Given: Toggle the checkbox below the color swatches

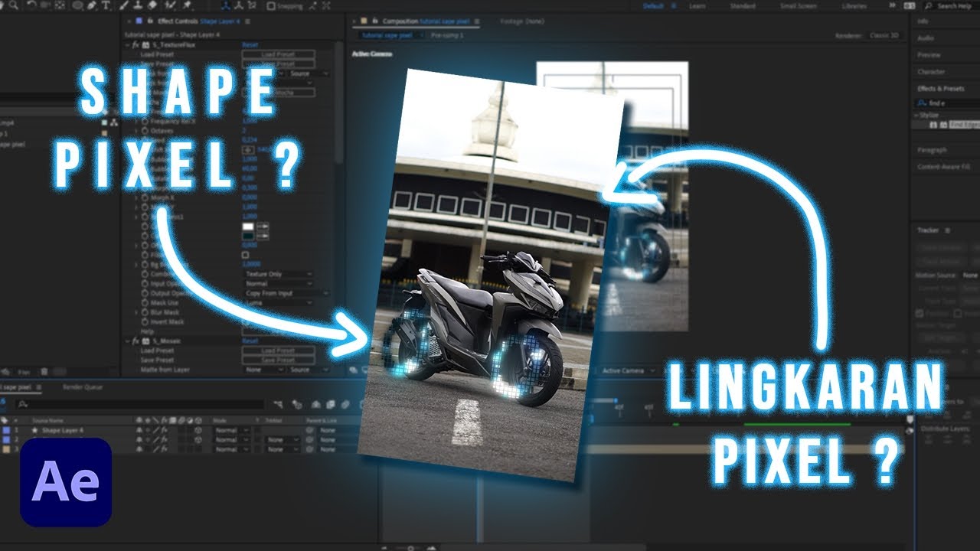Looking at the screenshot, I should pyautogui.click(x=245, y=255).
